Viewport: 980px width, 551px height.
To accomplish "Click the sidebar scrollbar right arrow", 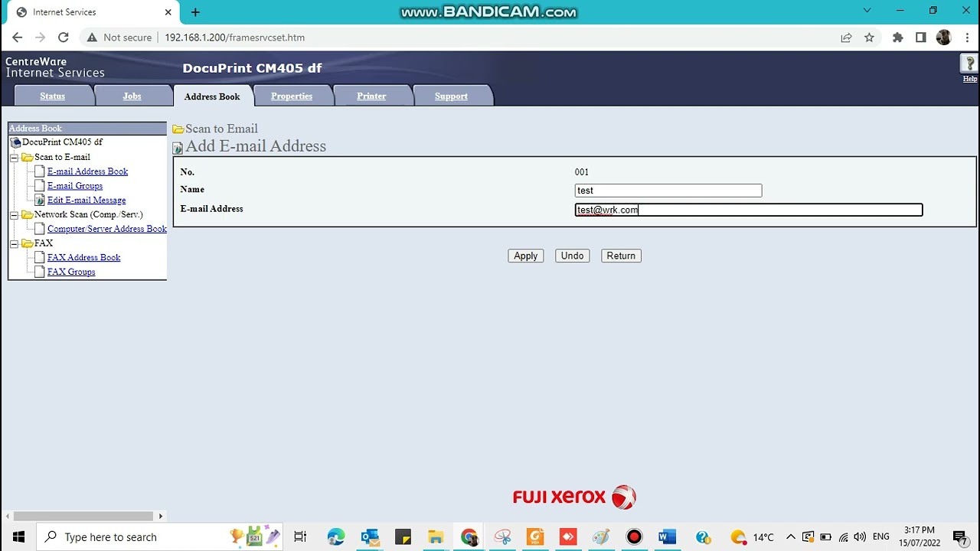I will click(x=161, y=517).
